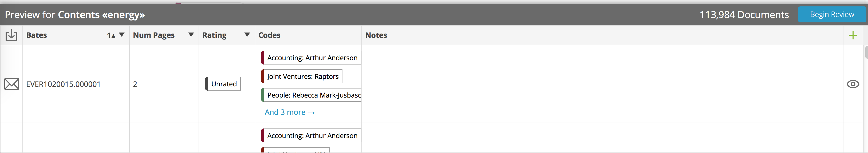The height and width of the screenshot is (153, 868).
Task: Click the Codes column header
Action: 269,35
